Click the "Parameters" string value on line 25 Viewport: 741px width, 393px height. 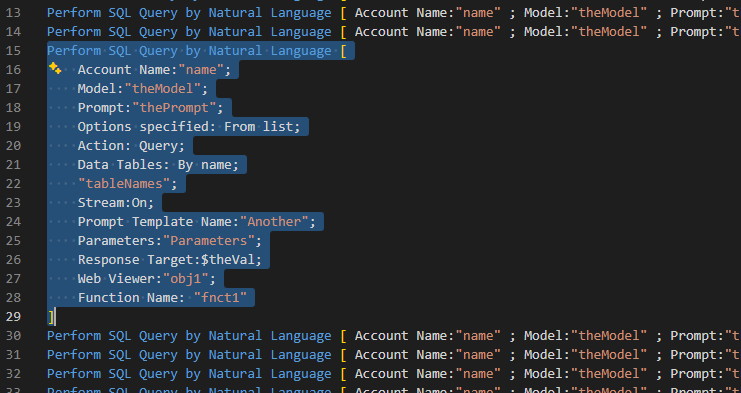point(208,240)
